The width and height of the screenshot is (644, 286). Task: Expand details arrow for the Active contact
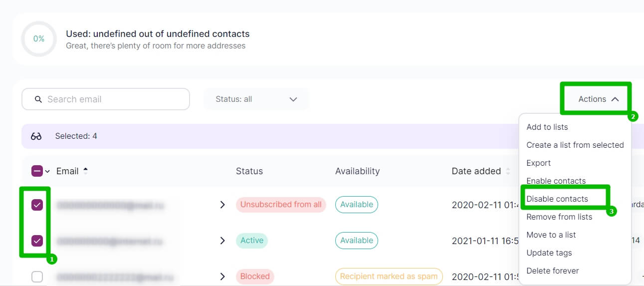click(x=222, y=241)
